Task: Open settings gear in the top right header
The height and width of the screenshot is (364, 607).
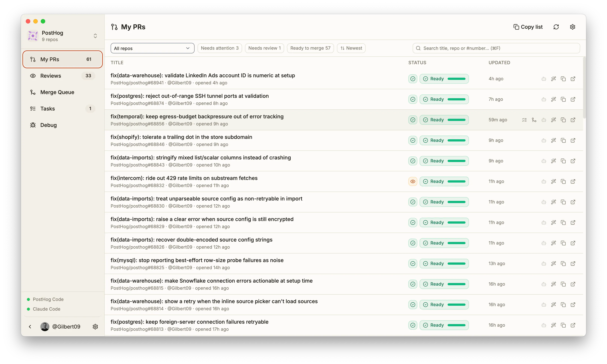Action: pyautogui.click(x=572, y=27)
